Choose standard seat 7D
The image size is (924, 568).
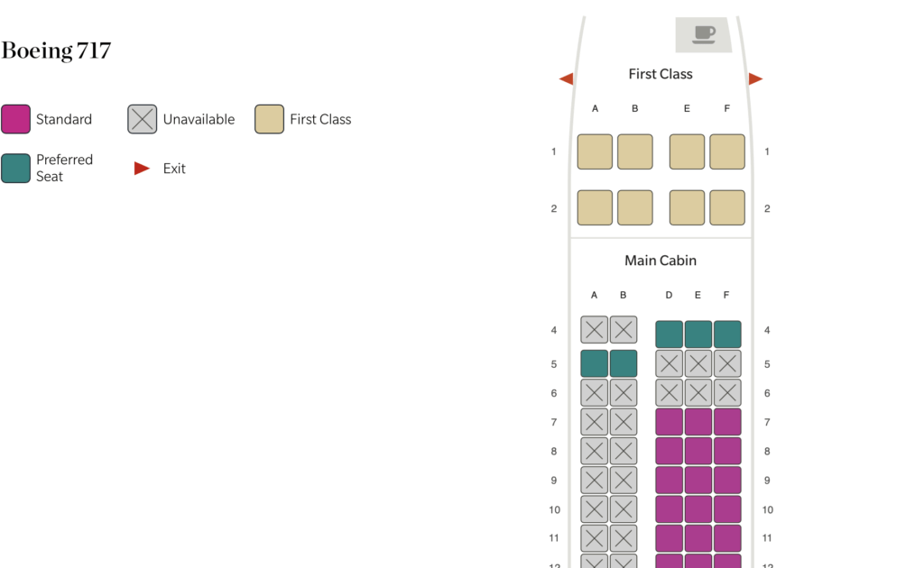click(669, 422)
